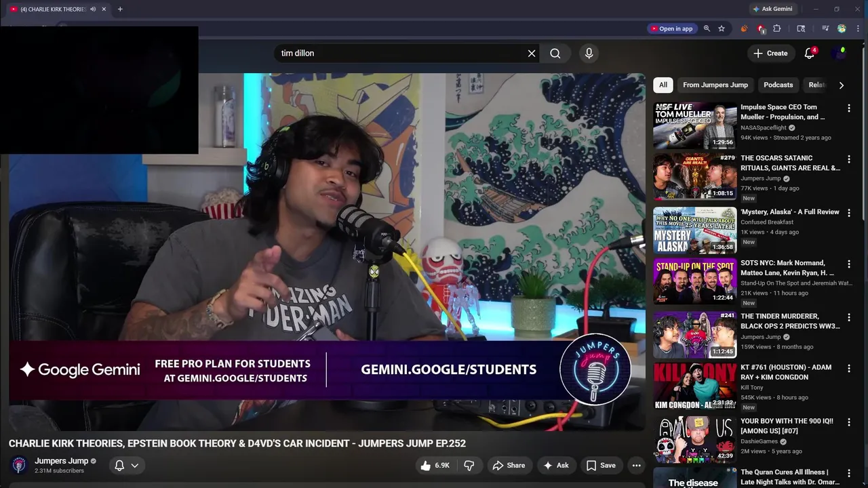
Task: Like the video with thumbs up
Action: 435,466
